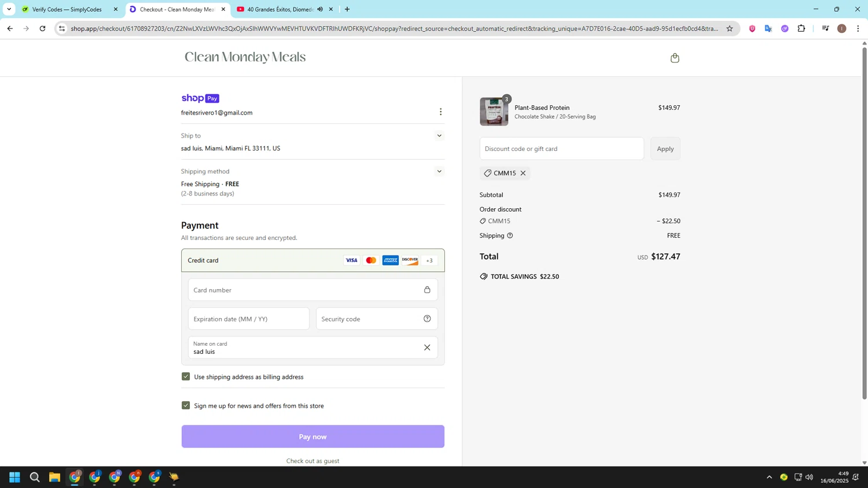Toggle Use shipping address as billing address
868x488 pixels.
coord(186,376)
